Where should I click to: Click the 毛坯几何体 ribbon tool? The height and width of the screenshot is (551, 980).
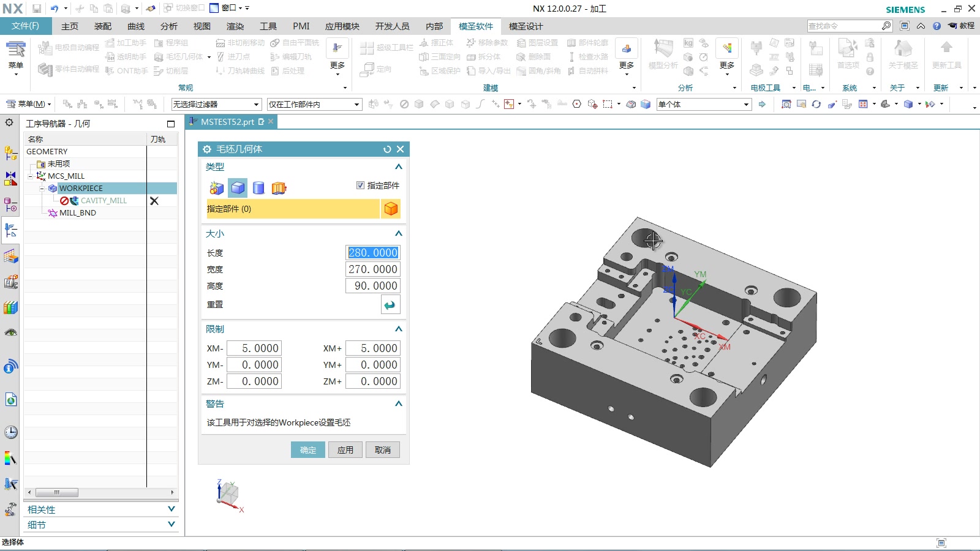pos(180,57)
